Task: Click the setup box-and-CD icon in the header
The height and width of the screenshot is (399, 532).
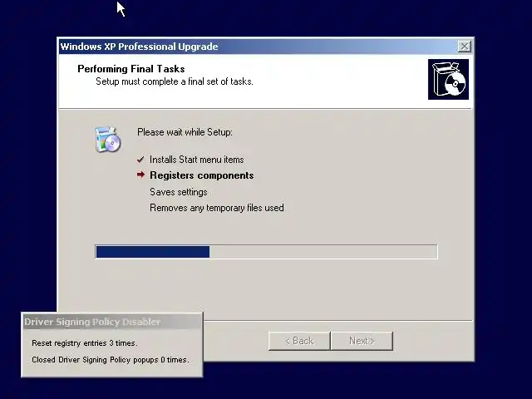Action: [x=448, y=80]
